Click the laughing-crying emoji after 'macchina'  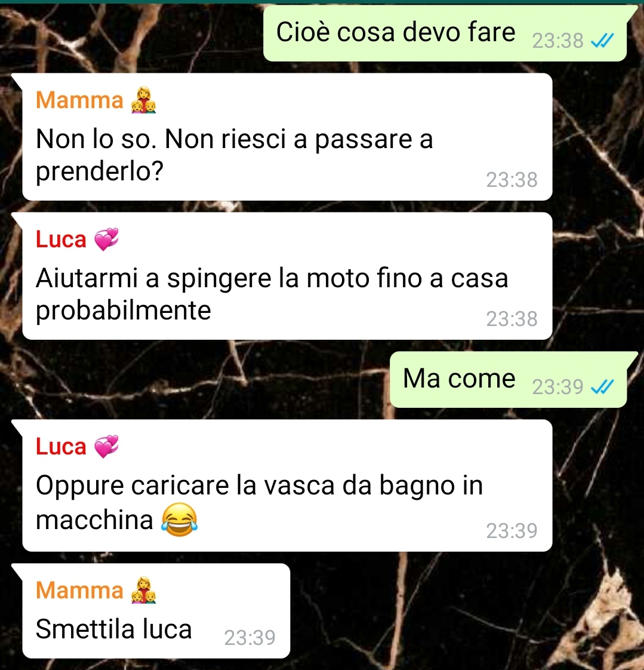(180, 520)
